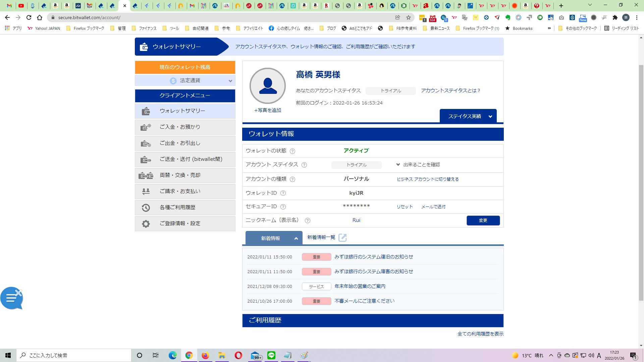Image resolution: width=644 pixels, height=362 pixels.
Task: Open みずほ銀行のシステム障害のお知らせ news
Action: click(x=374, y=271)
